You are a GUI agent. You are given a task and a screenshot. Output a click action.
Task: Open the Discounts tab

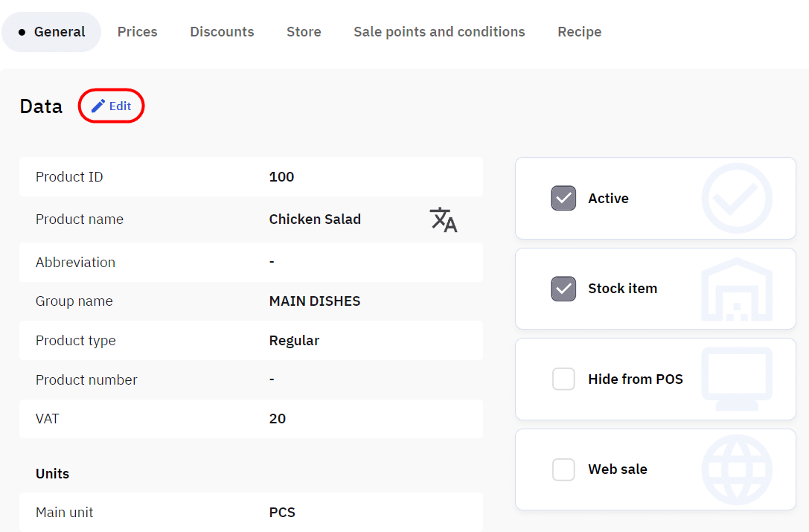pos(222,32)
